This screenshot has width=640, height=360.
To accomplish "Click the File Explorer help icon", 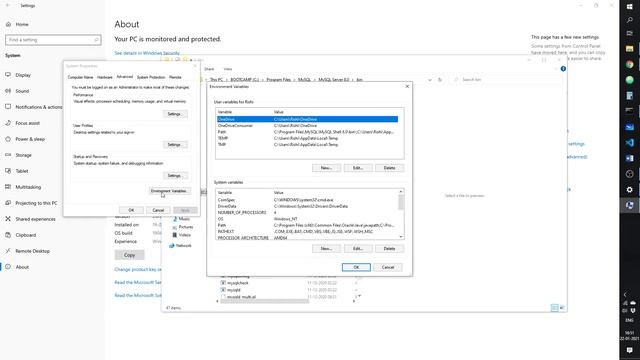I will click(x=563, y=69).
